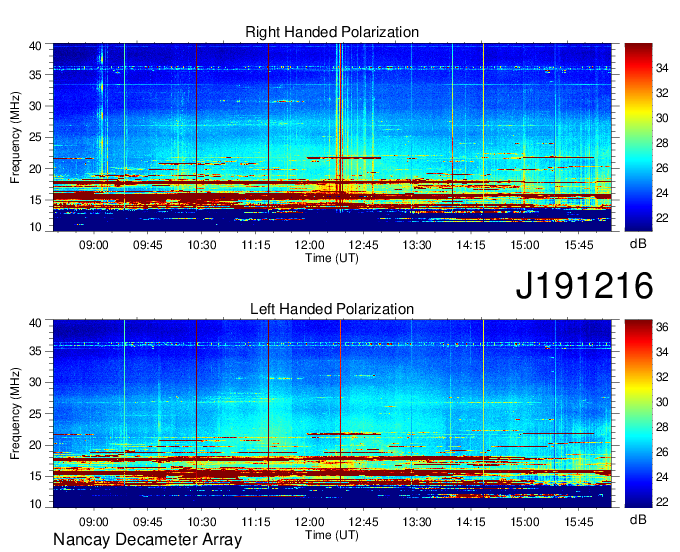Click 30 tick on bottom plot frequency axis
Image resolution: width=680 pixels, height=552 pixels.
pos(35,382)
